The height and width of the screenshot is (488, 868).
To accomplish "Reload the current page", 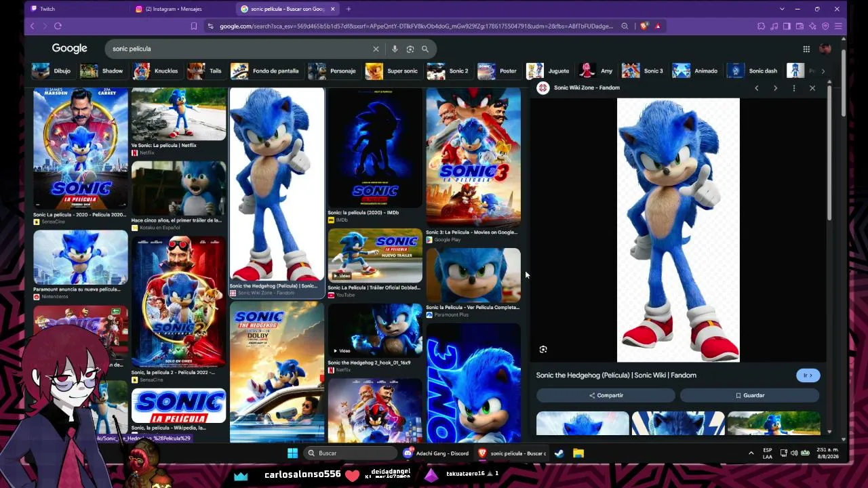I will [58, 26].
